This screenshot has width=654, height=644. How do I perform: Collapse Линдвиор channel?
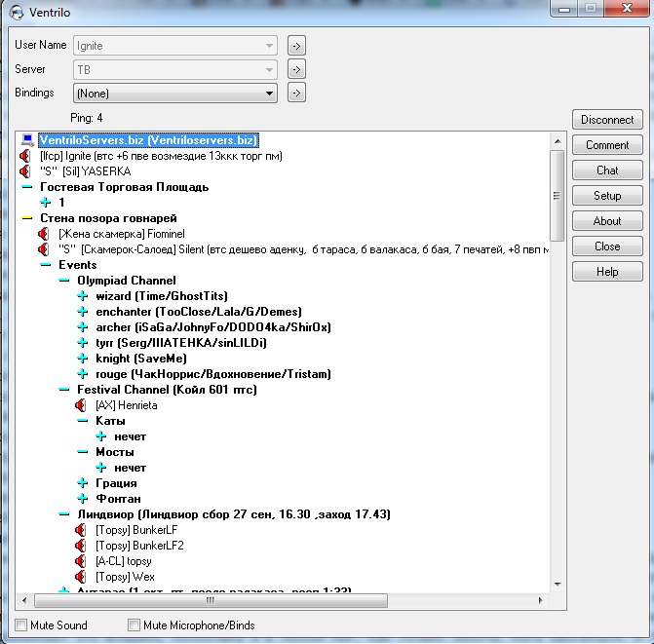pos(63,514)
